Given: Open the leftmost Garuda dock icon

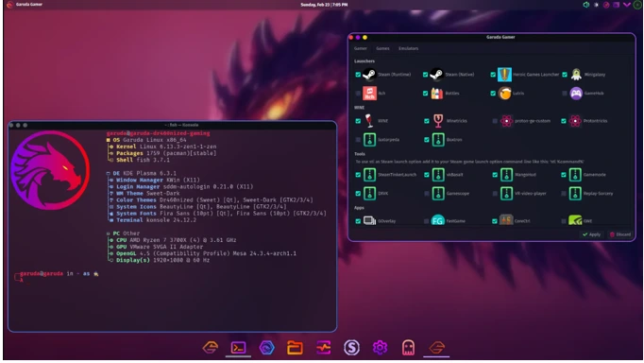Looking at the screenshot, I should pyautogui.click(x=210, y=348).
